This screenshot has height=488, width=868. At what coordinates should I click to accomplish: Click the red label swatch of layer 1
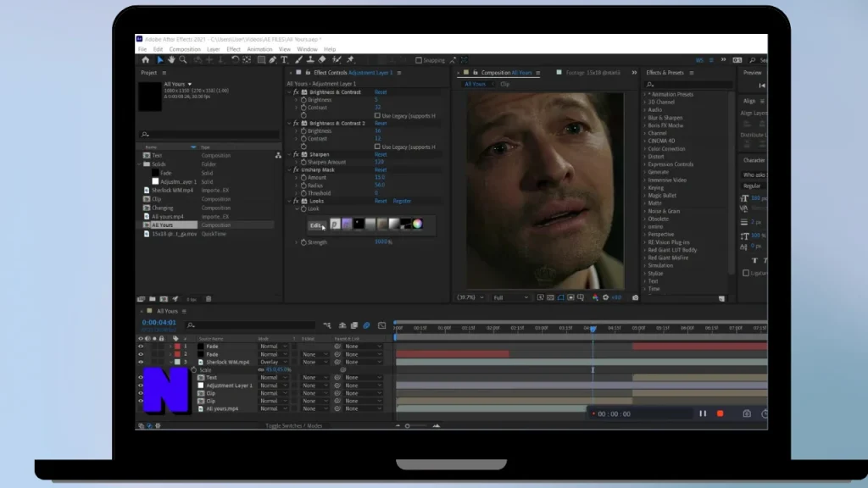click(177, 347)
